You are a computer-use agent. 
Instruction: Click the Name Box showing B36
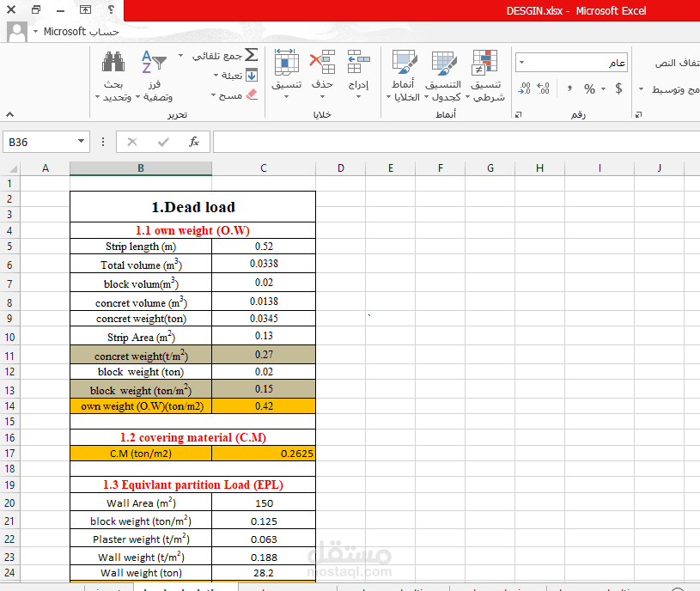45,142
